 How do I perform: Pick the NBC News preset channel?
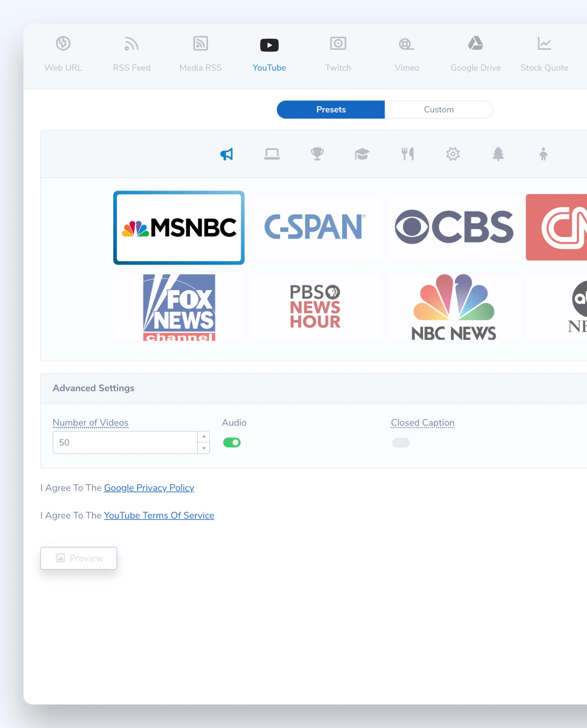click(454, 307)
